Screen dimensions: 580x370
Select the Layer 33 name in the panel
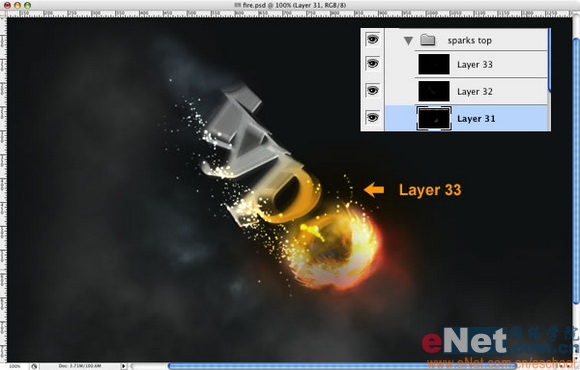pyautogui.click(x=475, y=64)
